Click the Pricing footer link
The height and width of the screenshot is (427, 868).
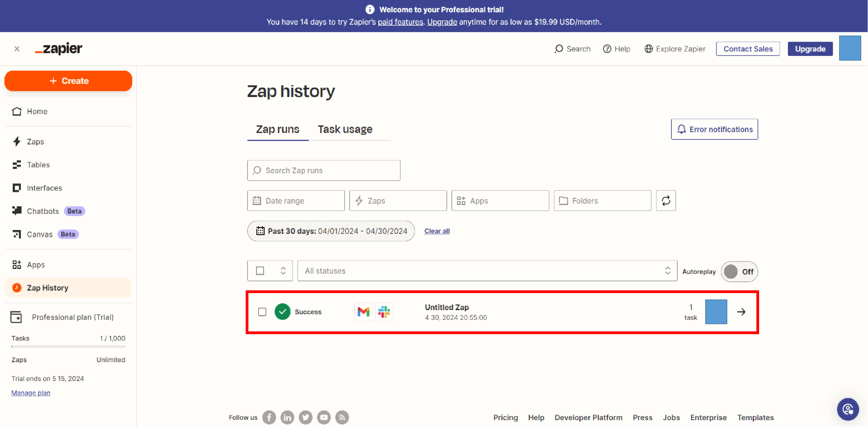(506, 417)
